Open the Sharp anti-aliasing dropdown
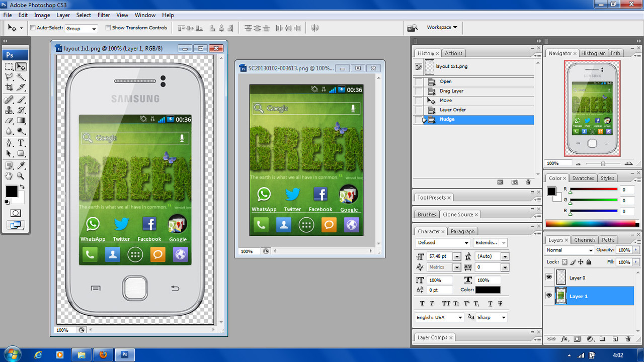The height and width of the screenshot is (362, 644). tap(492, 317)
